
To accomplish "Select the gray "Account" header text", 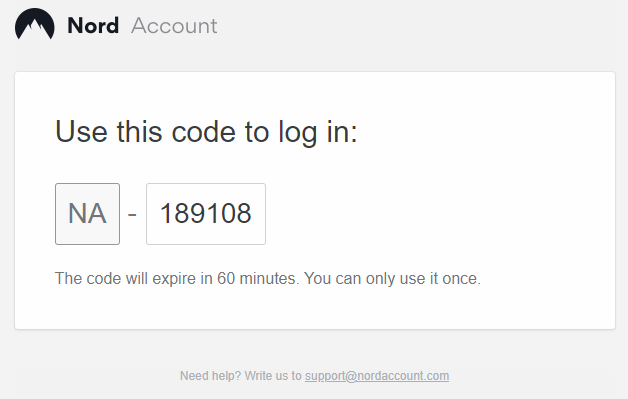I will pos(174,26).
